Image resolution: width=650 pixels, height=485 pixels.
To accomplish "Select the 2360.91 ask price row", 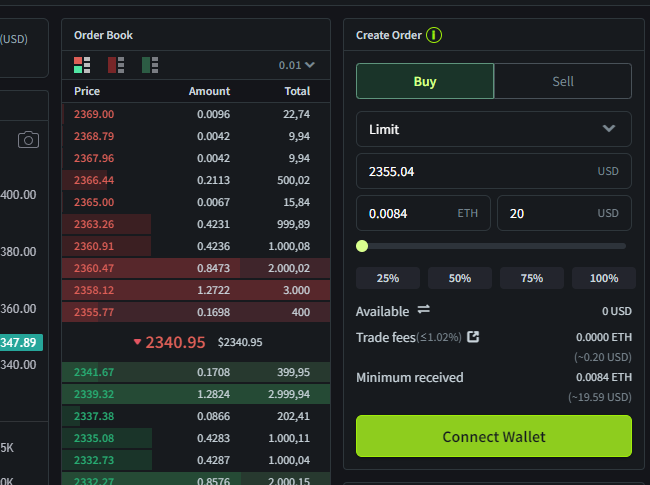I will (196, 246).
